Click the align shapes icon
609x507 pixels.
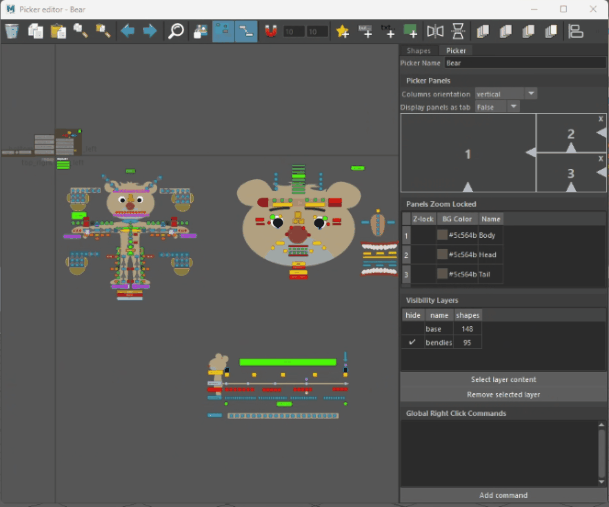click(576, 31)
